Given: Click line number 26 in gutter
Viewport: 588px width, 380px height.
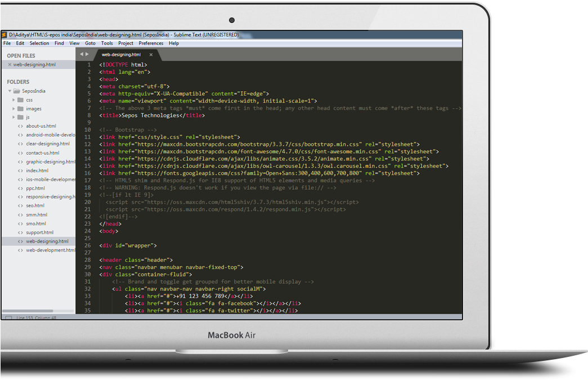Looking at the screenshot, I should pos(87,245).
